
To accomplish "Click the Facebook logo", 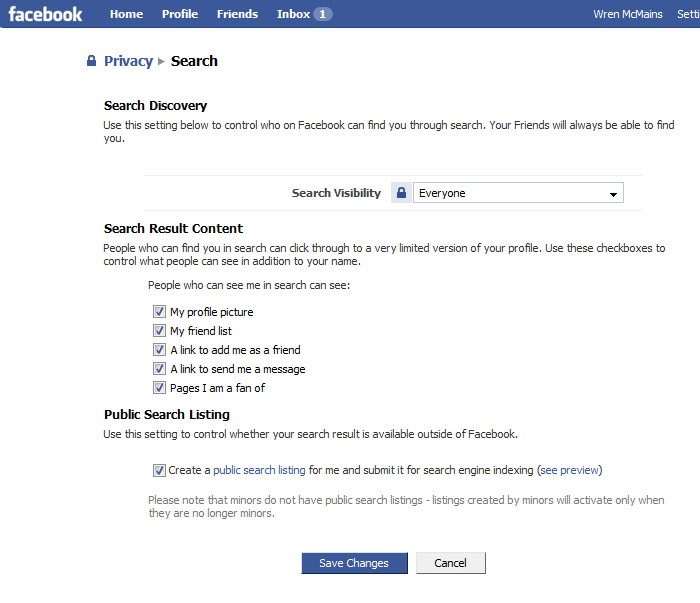I will coord(45,14).
